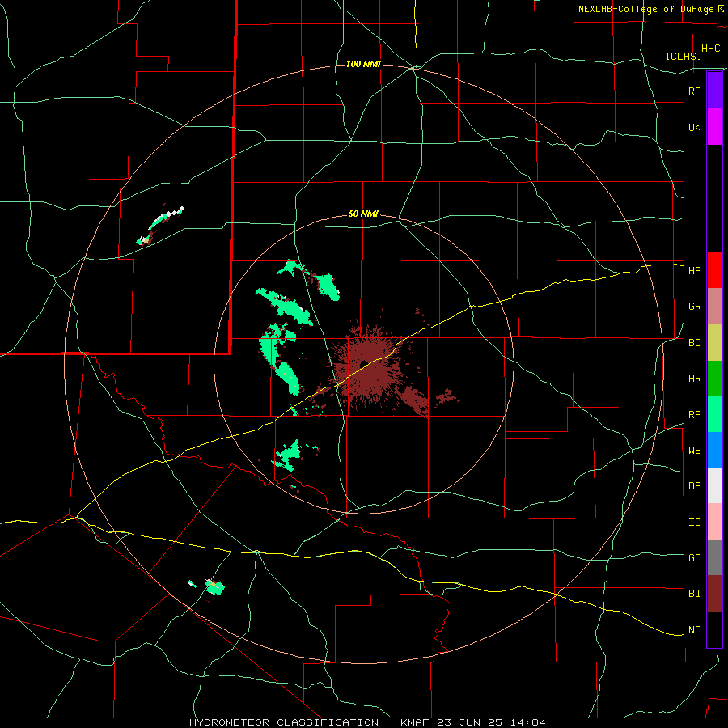Click the [CLAS] label

click(684, 56)
